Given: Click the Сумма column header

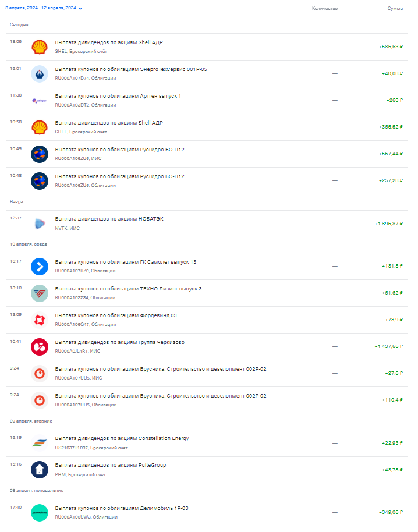Looking at the screenshot, I should pyautogui.click(x=395, y=9).
